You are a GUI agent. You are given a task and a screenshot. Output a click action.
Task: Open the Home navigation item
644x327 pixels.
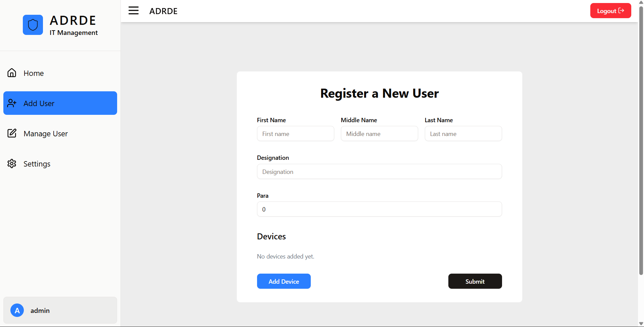[33, 73]
